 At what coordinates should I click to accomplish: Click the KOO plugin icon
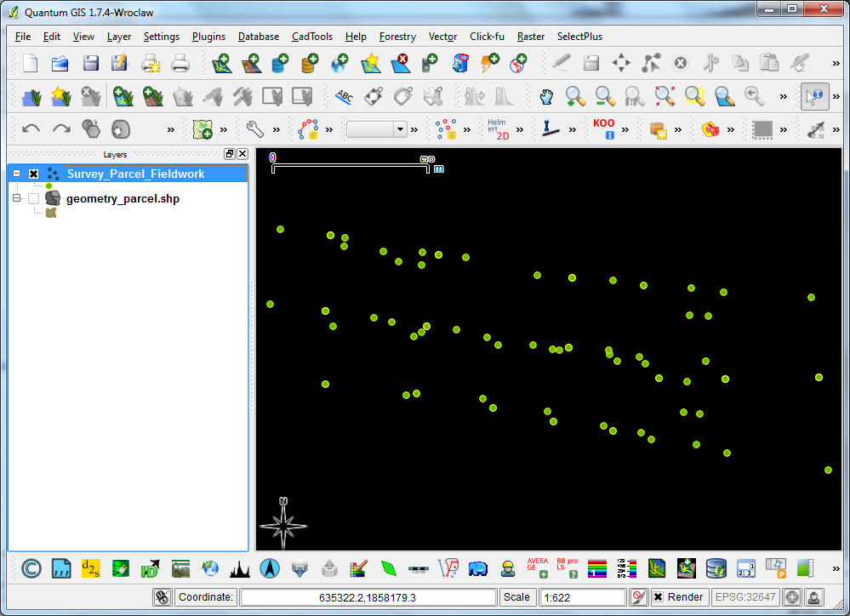604,129
